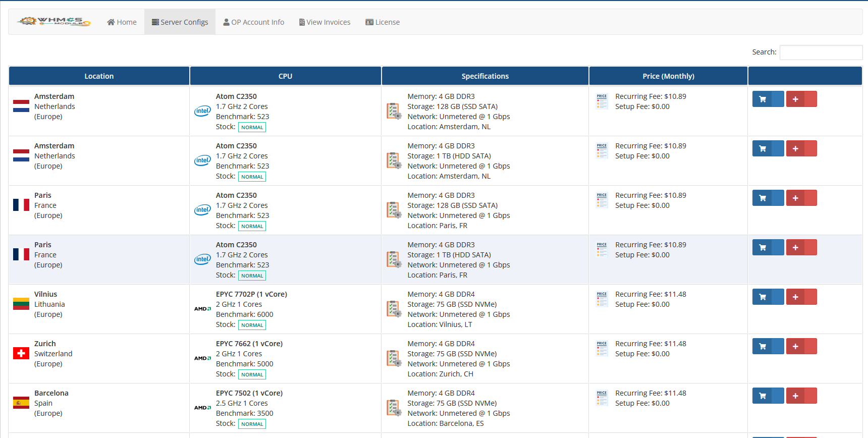Add Vilnius EPYC 7702P server to cart
This screenshot has width=868, height=438.
pos(768,297)
